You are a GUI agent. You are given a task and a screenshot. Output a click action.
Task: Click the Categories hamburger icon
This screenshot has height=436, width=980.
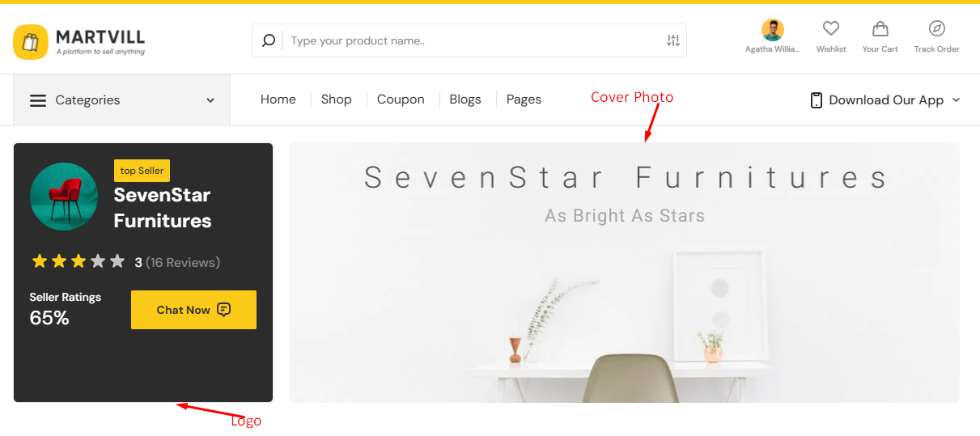(38, 100)
